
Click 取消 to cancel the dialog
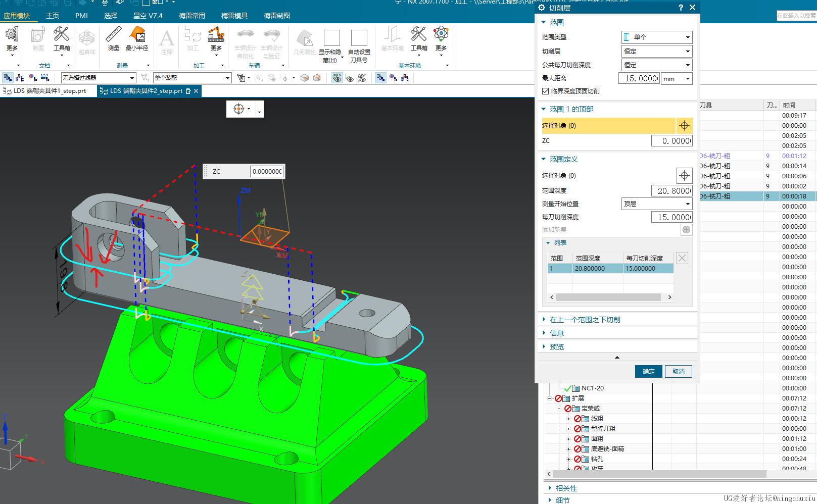(679, 372)
